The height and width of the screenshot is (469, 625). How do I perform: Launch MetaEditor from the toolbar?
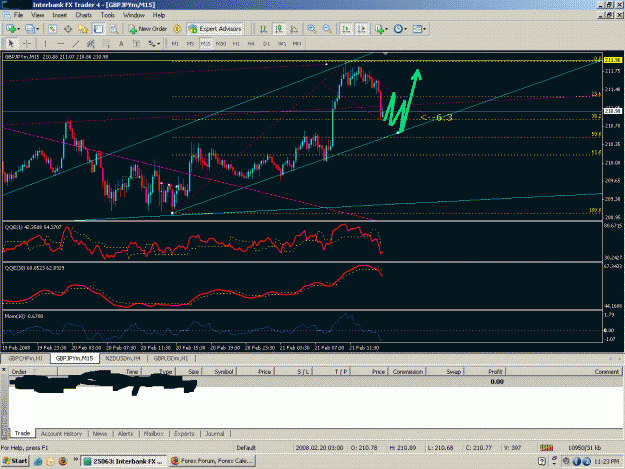click(177, 29)
